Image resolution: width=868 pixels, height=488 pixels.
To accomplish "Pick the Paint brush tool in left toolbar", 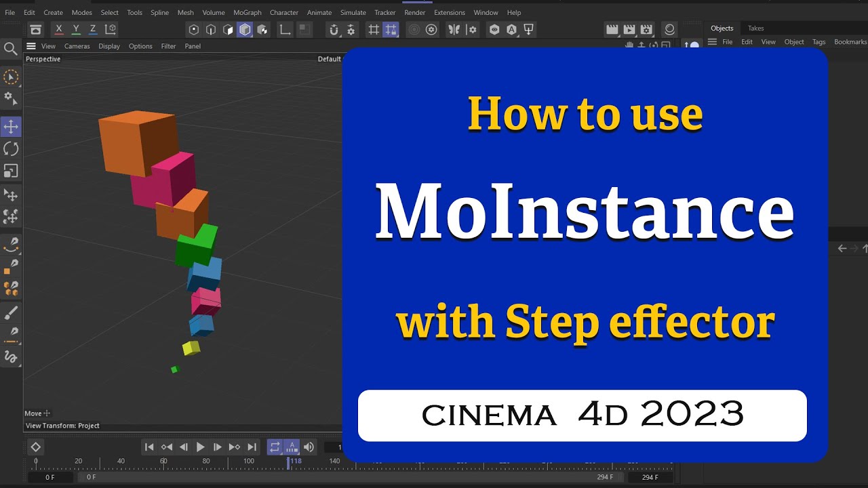I will pos(11,313).
